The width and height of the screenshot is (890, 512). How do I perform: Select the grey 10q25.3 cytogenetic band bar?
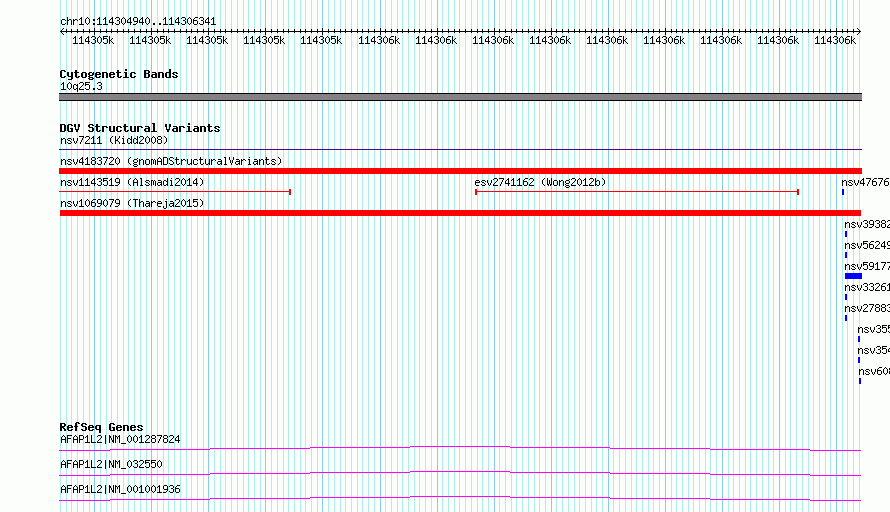(x=460, y=97)
